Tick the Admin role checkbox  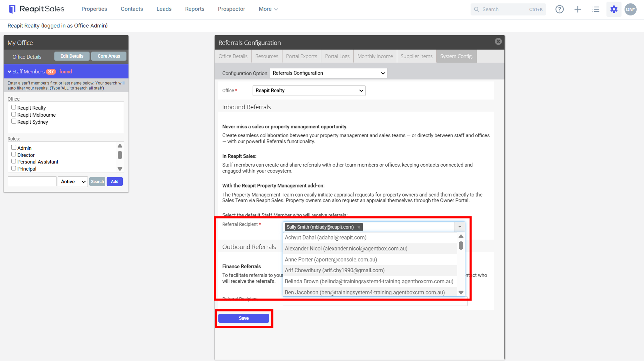click(13, 147)
